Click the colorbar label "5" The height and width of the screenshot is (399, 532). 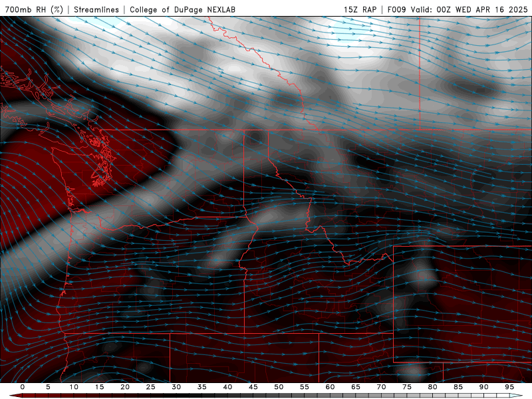click(x=48, y=387)
